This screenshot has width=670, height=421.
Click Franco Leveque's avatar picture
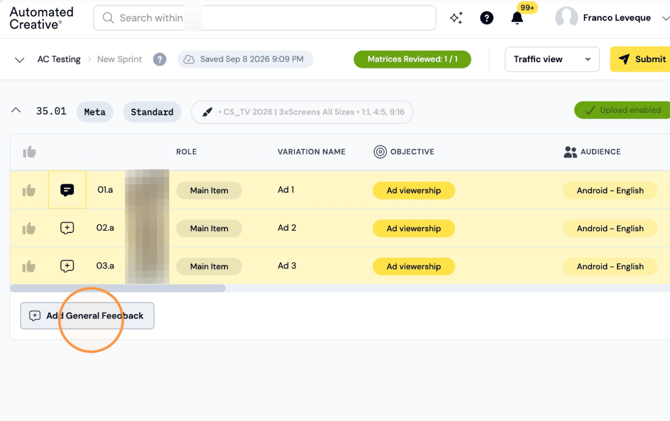pyautogui.click(x=566, y=18)
